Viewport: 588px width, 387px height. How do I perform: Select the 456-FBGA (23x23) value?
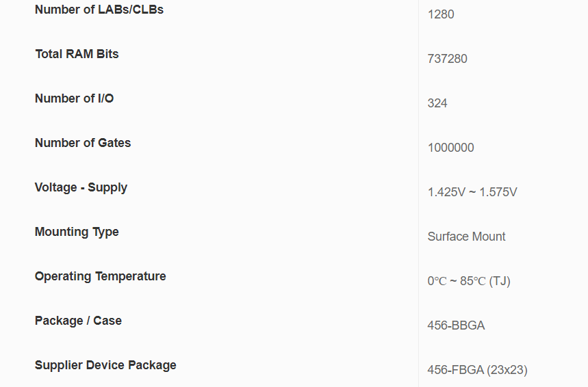point(477,370)
